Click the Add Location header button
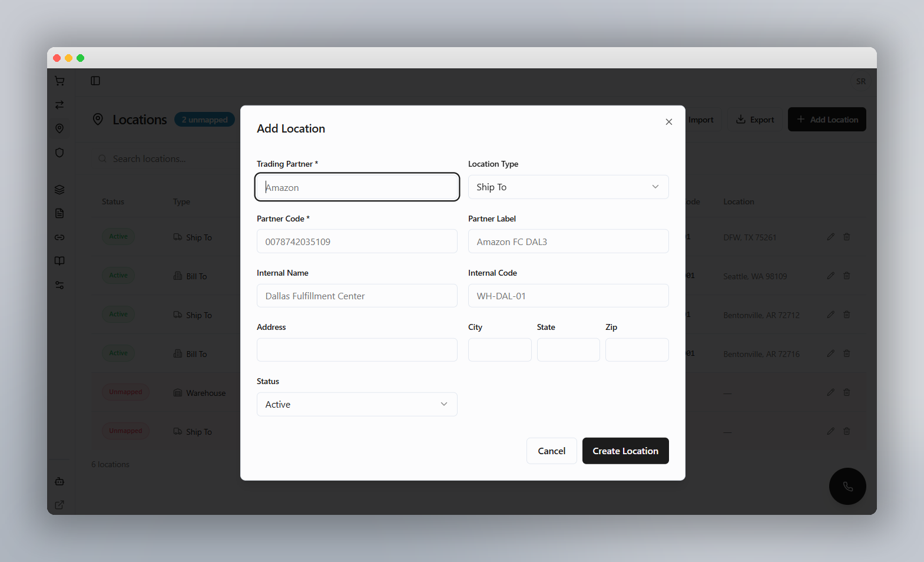This screenshot has height=562, width=924. click(x=827, y=120)
